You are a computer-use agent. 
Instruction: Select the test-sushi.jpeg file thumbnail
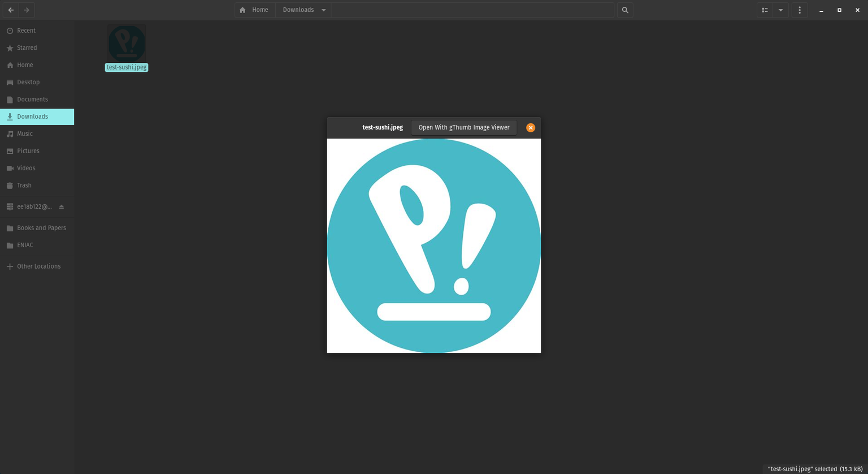click(127, 44)
